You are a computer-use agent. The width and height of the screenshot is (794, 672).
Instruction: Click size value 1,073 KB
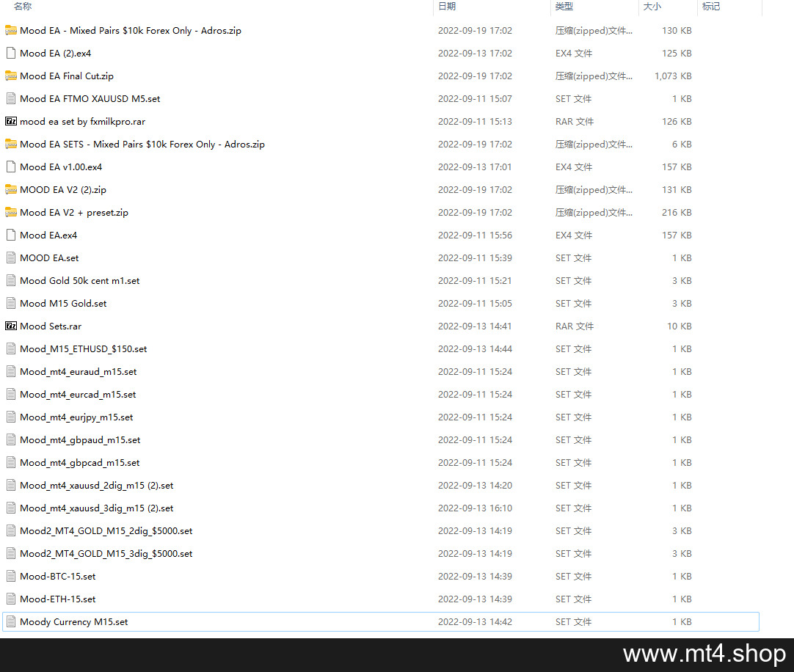[673, 76]
